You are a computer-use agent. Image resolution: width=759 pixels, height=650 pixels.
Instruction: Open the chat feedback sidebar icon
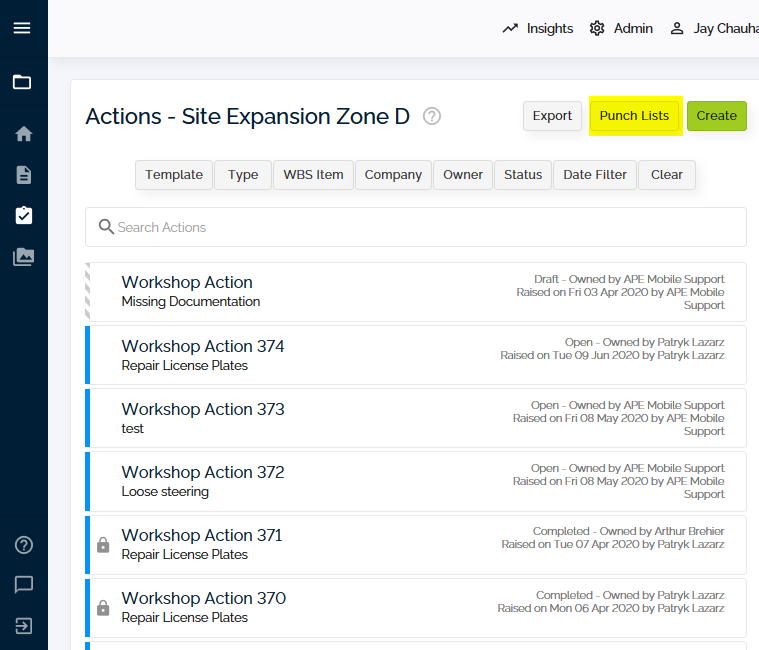[x=24, y=585]
